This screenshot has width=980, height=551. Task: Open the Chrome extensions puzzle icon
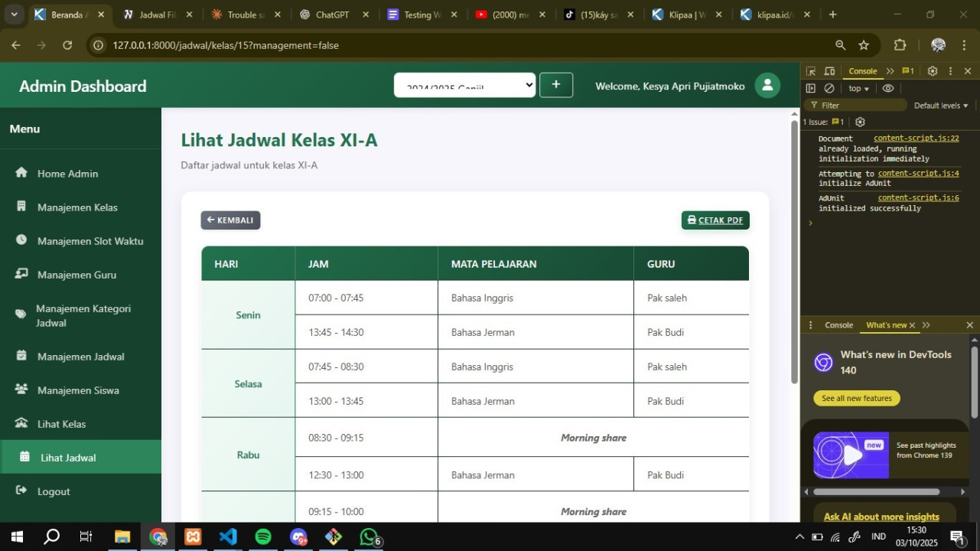pos(900,45)
